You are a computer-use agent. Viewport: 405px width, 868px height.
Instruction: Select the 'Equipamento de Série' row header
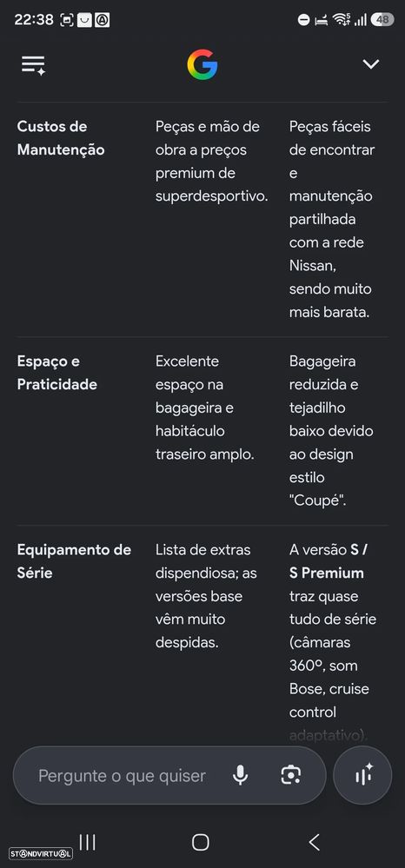pyautogui.click(x=74, y=561)
